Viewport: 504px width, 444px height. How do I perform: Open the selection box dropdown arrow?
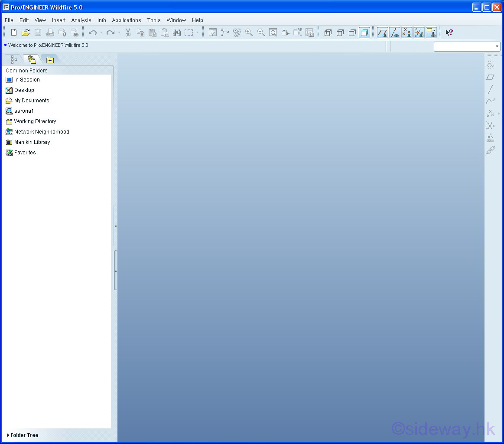pyautogui.click(x=197, y=33)
